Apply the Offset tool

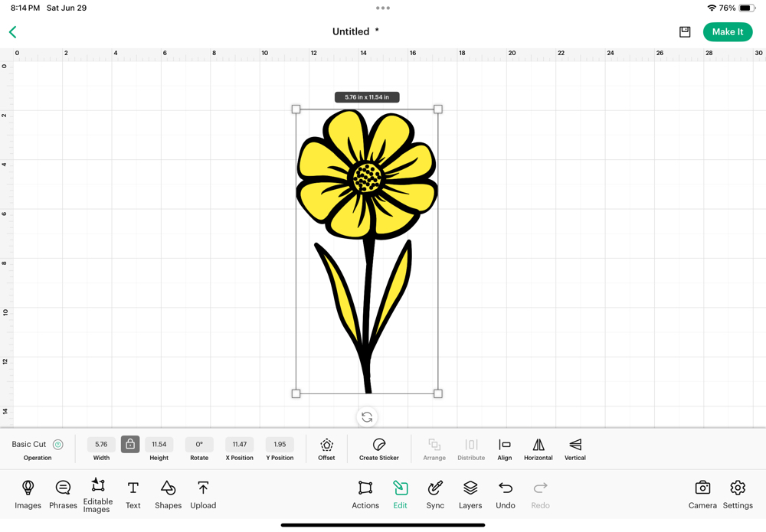coord(327,449)
